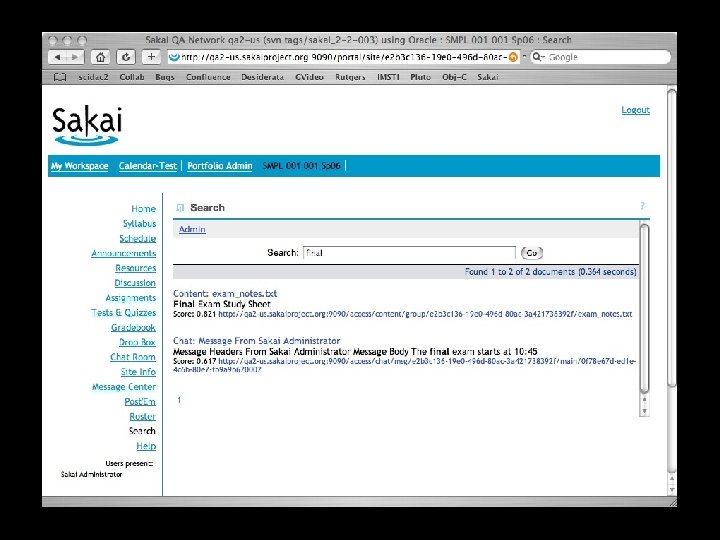Open the Chat: Message From Sakai Administrator result
This screenshot has height=540, width=720.
tap(257, 341)
